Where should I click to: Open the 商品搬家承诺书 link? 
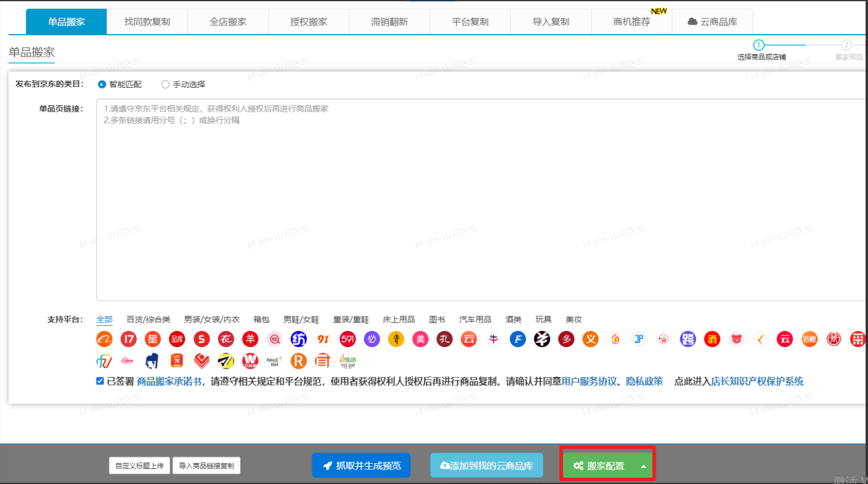click(x=169, y=382)
